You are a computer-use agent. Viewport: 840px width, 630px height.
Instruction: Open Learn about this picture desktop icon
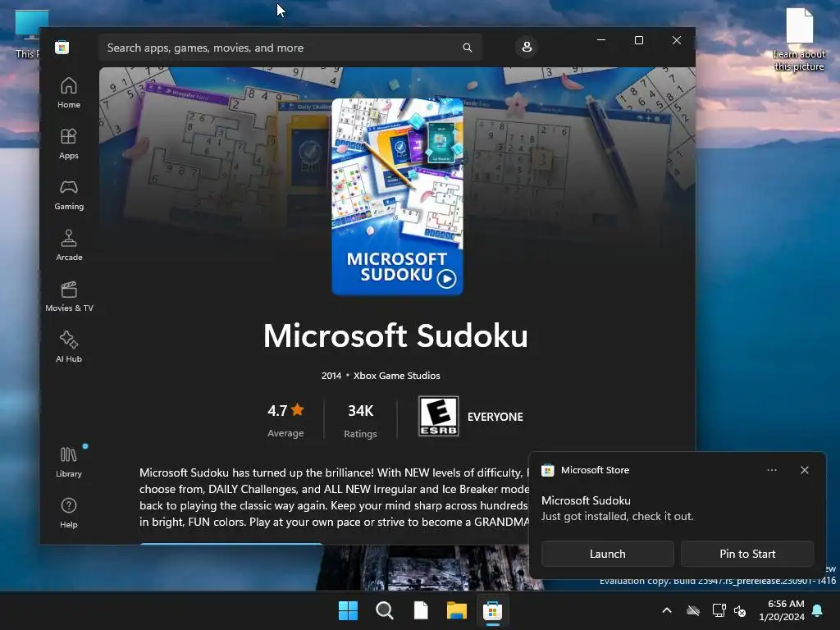coord(799,40)
